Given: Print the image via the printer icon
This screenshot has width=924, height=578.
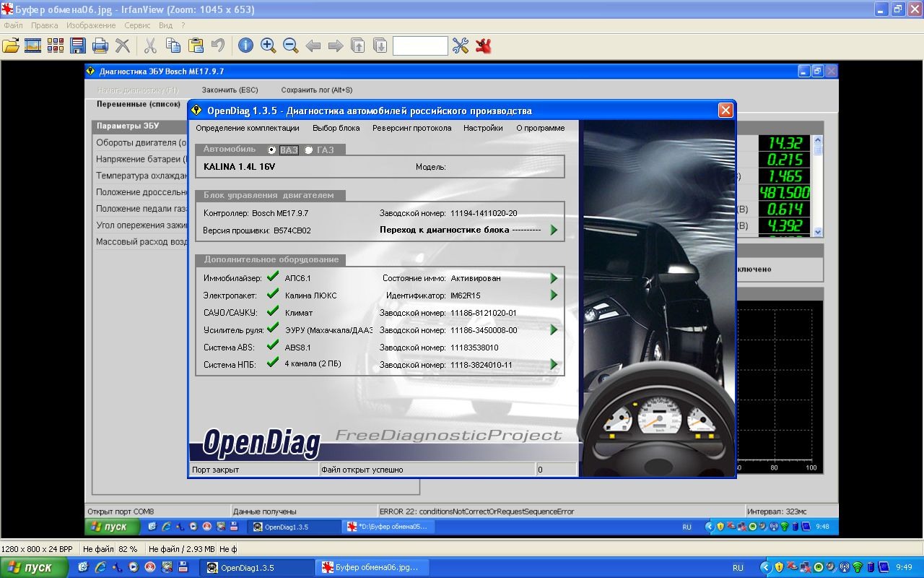Looking at the screenshot, I should coord(100,46).
